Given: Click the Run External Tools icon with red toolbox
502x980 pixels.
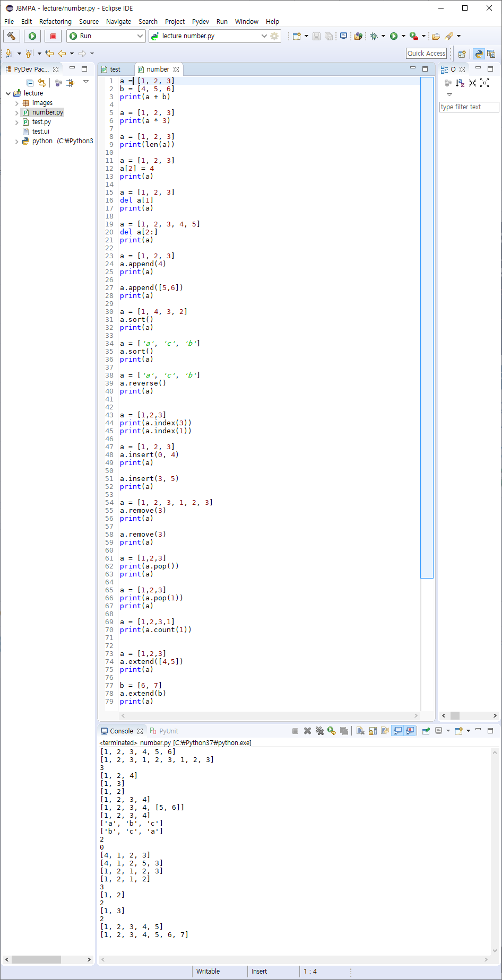Looking at the screenshot, I should click(x=414, y=36).
